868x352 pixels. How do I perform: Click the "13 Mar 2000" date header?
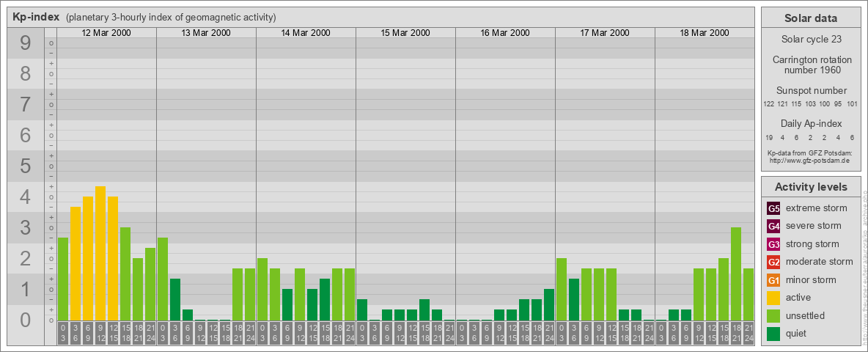[206, 33]
